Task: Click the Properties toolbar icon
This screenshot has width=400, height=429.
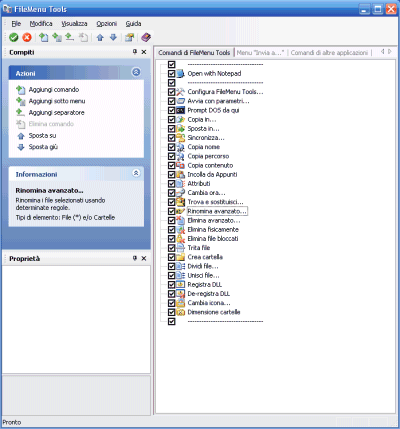Action: tap(129, 37)
